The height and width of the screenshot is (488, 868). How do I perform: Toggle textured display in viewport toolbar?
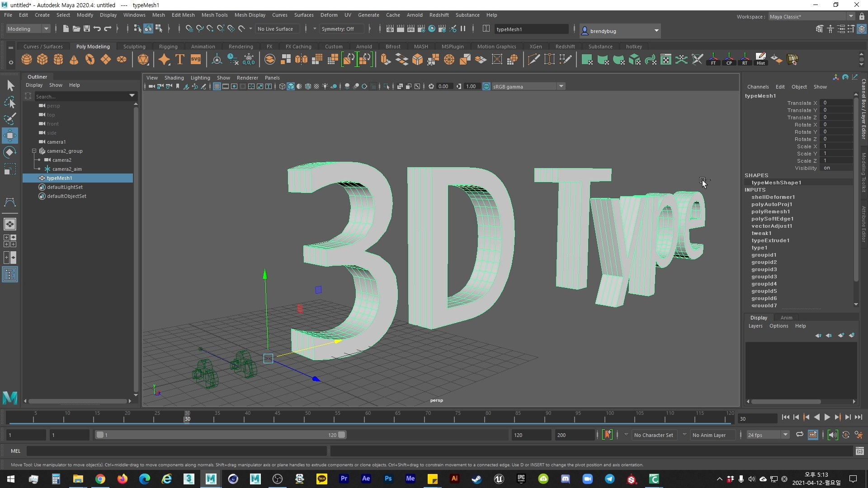316,86
